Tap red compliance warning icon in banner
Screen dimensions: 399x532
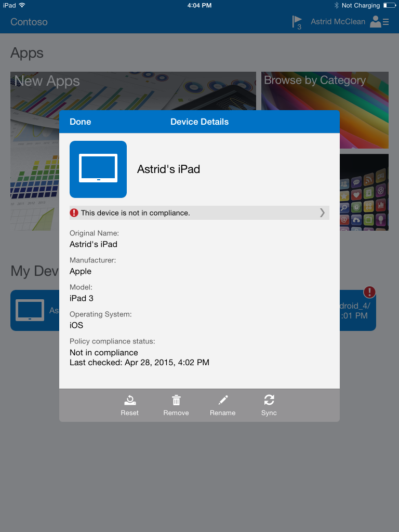[74, 212]
